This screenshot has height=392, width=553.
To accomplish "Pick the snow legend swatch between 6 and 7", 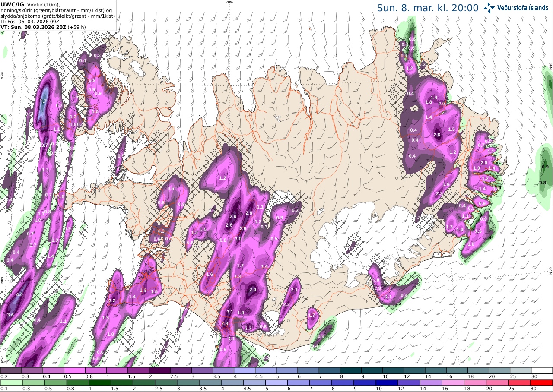I will pos(308,370).
